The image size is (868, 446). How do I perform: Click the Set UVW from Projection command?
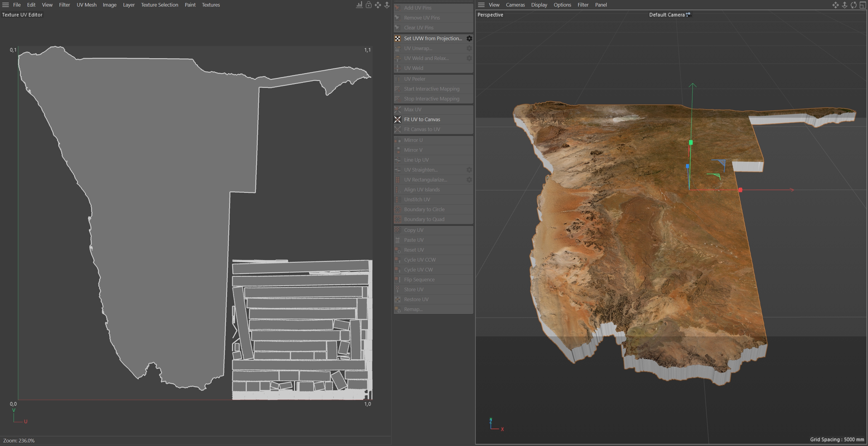(433, 38)
